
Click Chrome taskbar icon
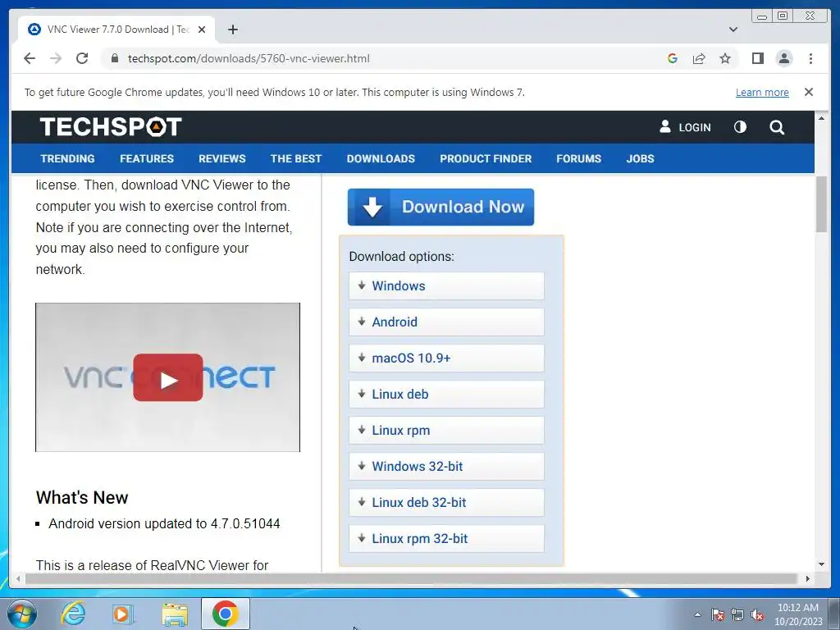(225, 614)
